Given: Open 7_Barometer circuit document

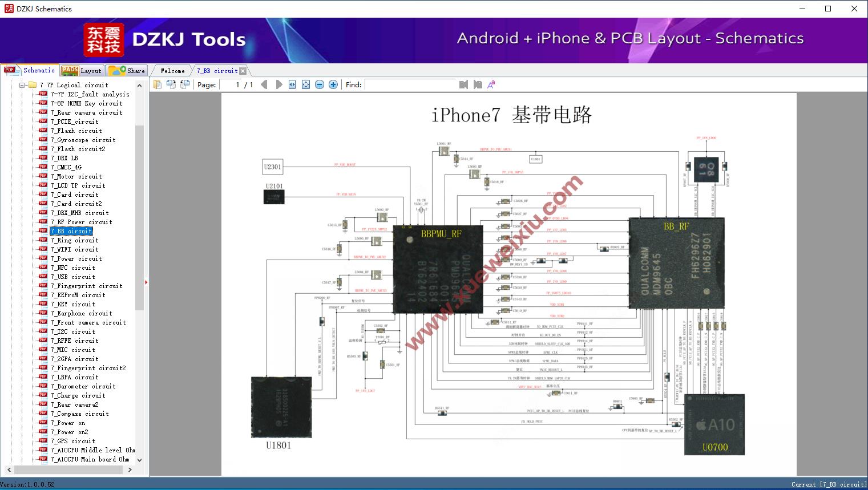Looking at the screenshot, I should tap(83, 386).
